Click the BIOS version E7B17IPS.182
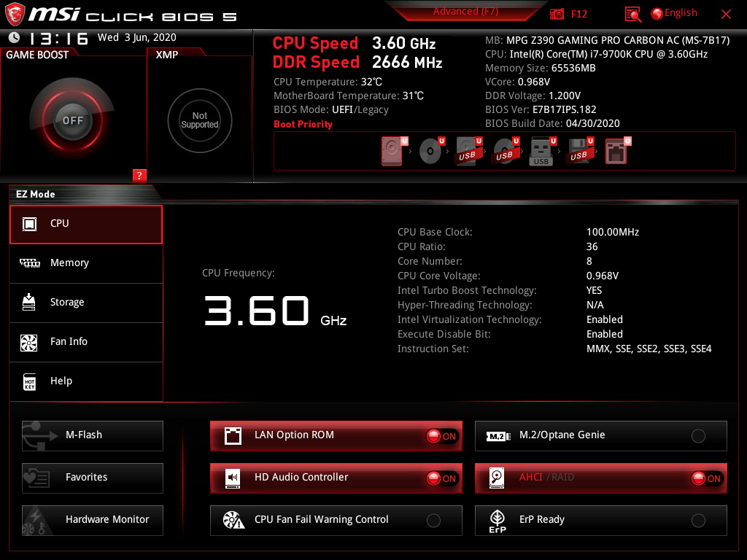This screenshot has width=747, height=560. [564, 109]
